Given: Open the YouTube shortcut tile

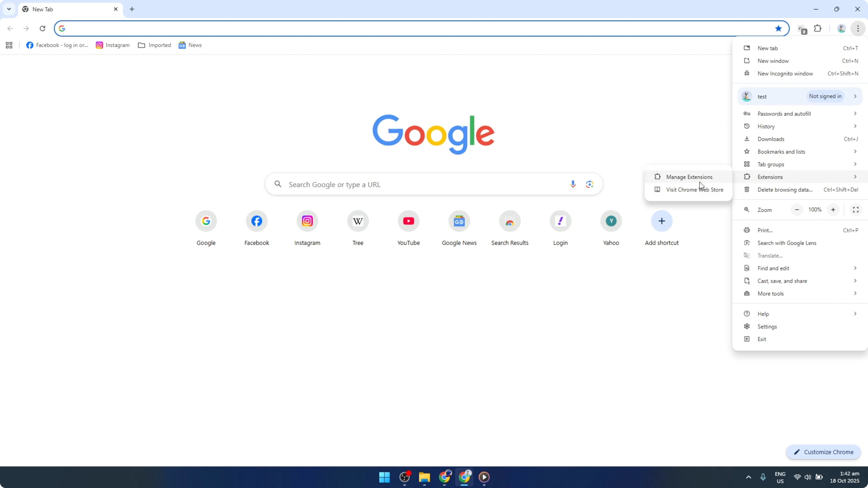Looking at the screenshot, I should click(408, 228).
